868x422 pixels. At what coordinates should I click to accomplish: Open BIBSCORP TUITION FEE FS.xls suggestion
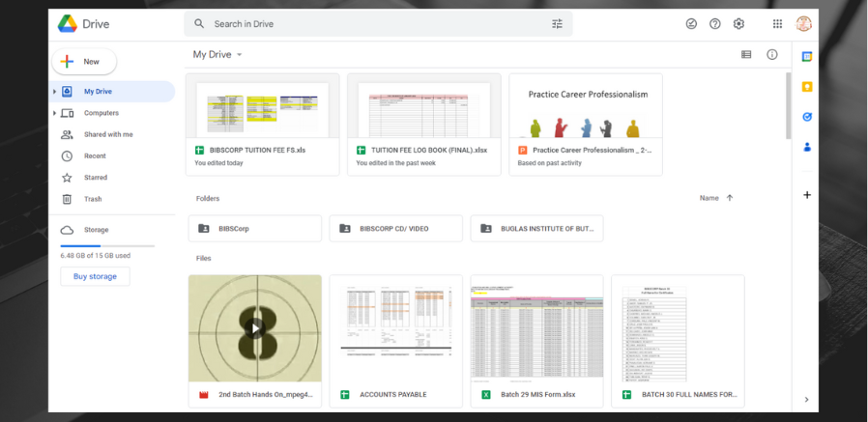tap(262, 125)
